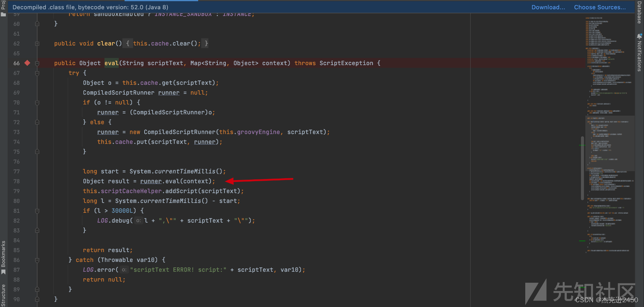The image size is (644, 307).
Task: Click the vertical editor scrollbar thumb
Action: coord(582,168)
